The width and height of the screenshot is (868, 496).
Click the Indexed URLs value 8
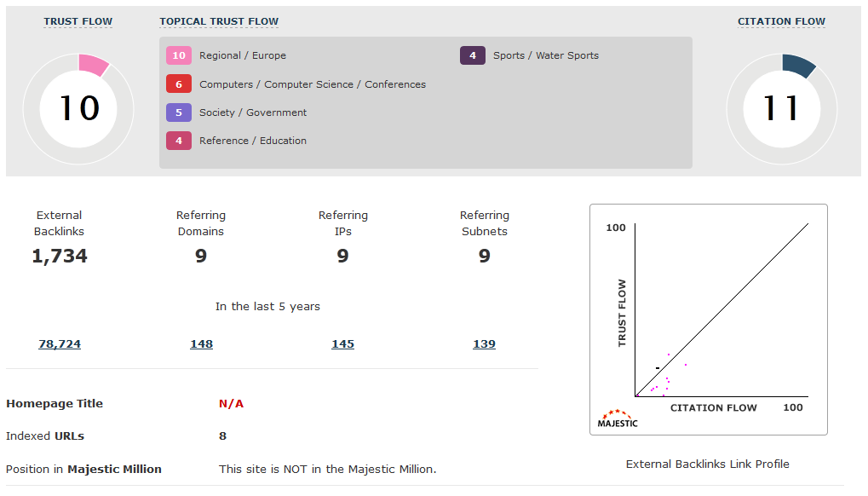coord(222,435)
